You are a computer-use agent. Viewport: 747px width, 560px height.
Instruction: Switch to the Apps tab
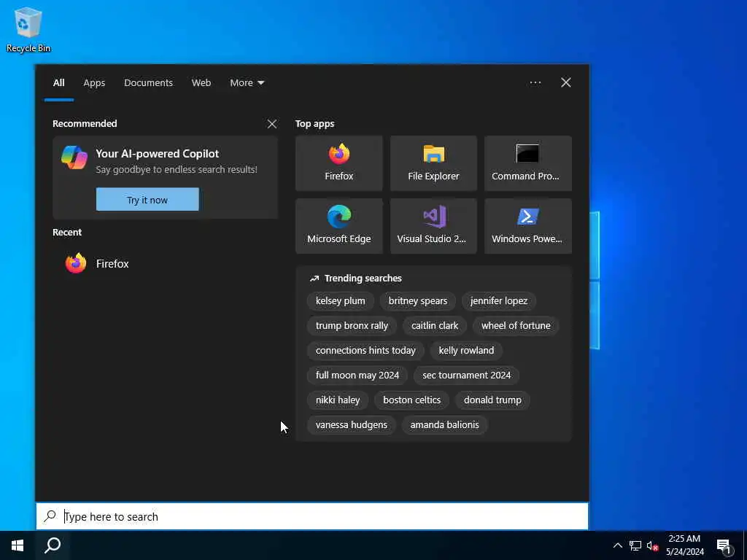94,83
